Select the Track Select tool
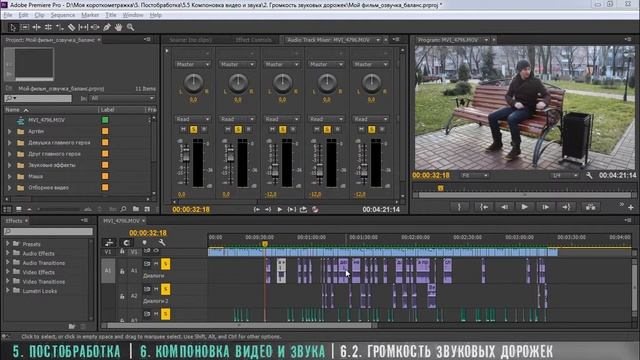The image size is (640, 360). 24,27
